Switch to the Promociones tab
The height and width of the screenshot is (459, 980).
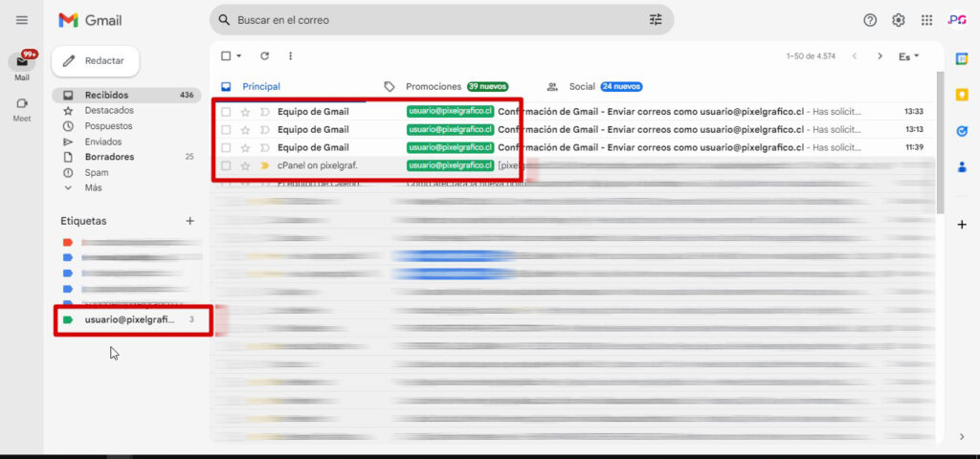coord(434,86)
